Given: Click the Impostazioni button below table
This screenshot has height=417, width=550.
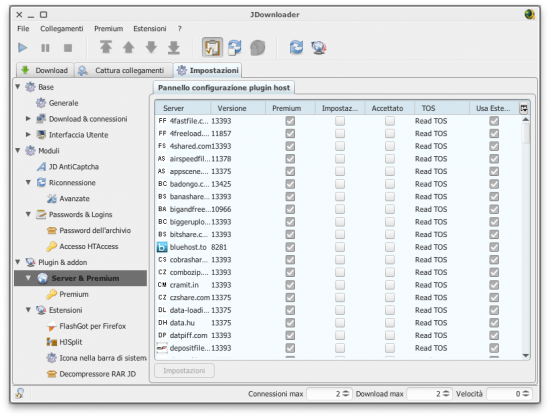Looking at the screenshot, I should (184, 371).
